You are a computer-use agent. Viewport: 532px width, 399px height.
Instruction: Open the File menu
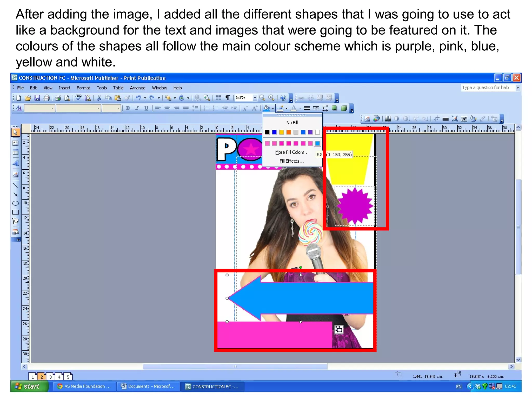point(20,88)
